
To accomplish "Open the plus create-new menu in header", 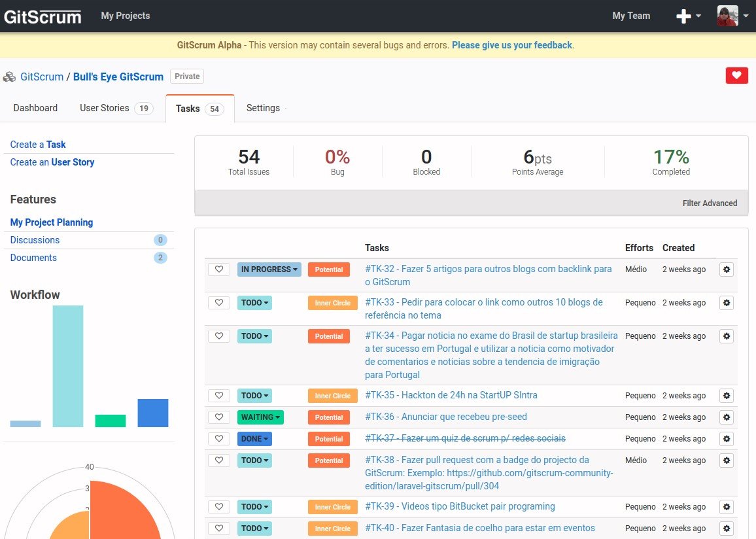I will coord(688,16).
